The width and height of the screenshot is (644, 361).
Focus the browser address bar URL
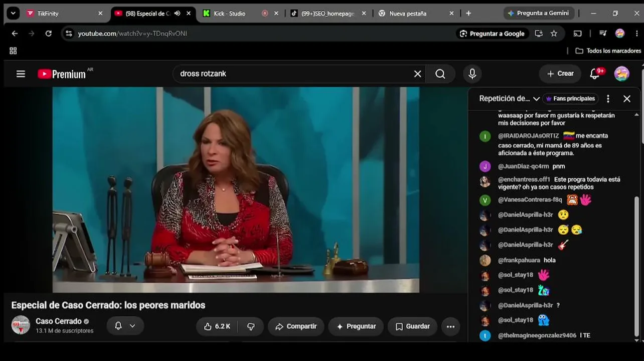[132, 34]
